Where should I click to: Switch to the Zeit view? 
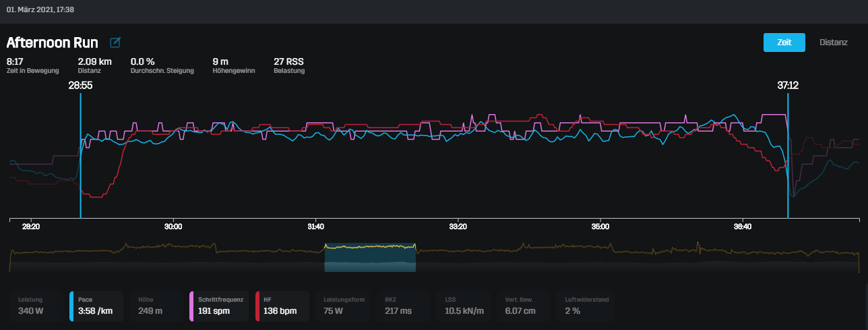click(x=784, y=42)
